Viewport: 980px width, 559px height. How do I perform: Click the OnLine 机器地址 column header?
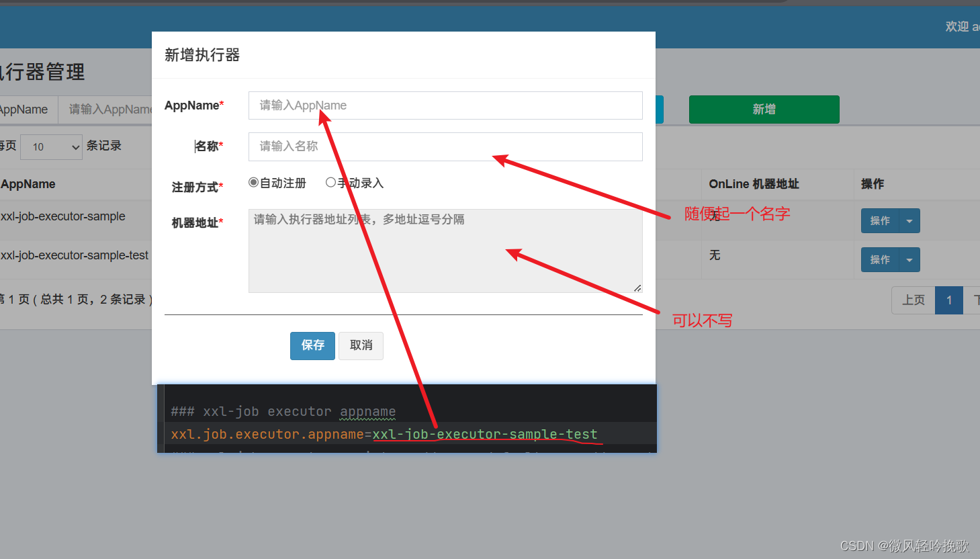[754, 184]
